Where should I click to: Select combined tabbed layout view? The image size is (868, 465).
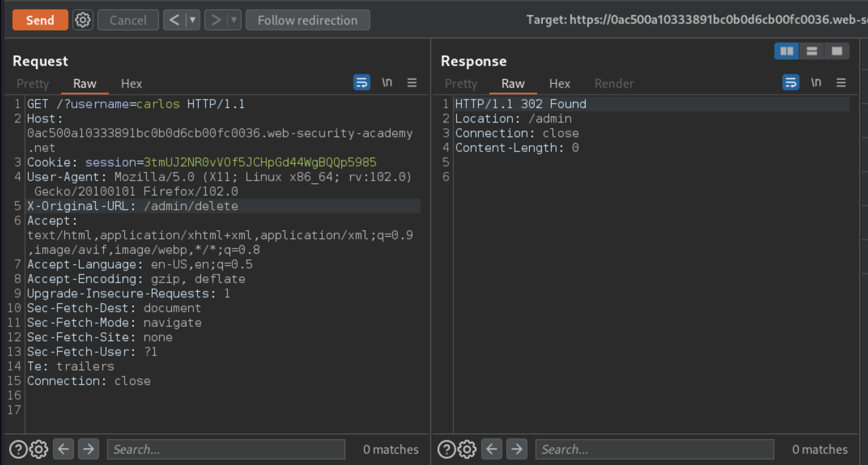click(x=837, y=51)
